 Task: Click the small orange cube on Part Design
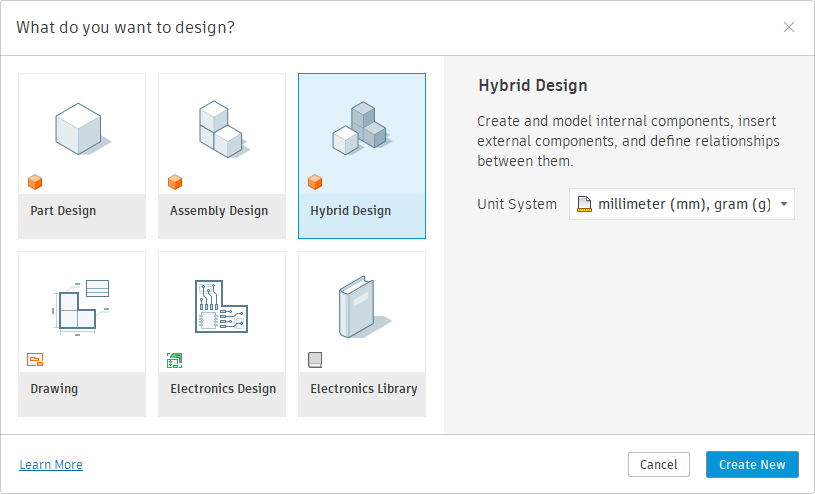pyautogui.click(x=35, y=182)
